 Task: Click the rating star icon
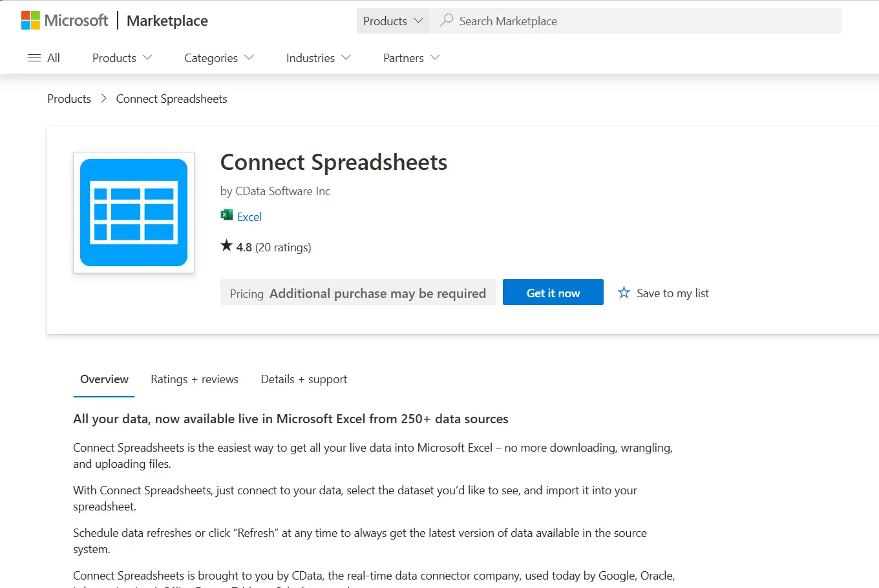point(226,246)
